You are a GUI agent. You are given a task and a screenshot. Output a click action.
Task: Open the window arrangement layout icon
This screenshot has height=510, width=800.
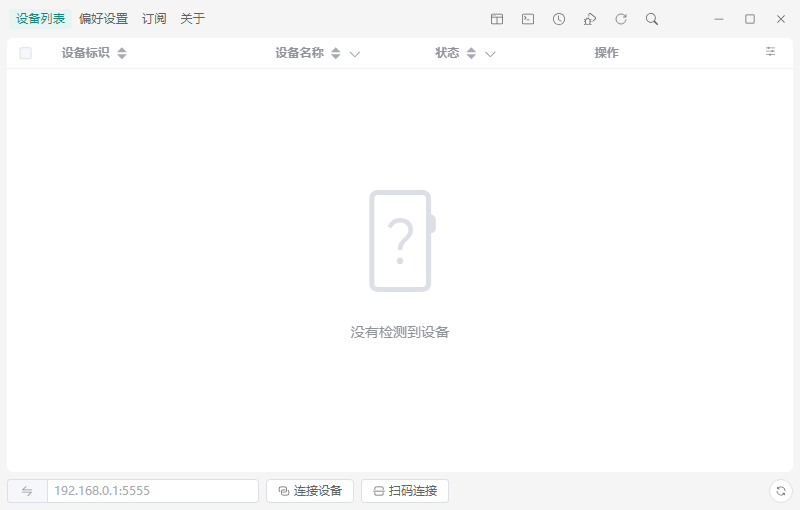pyautogui.click(x=497, y=19)
